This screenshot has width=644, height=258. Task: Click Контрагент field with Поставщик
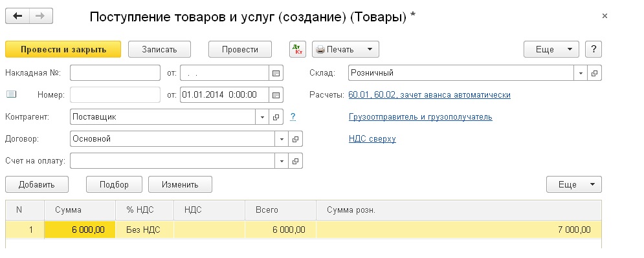[x=163, y=117]
